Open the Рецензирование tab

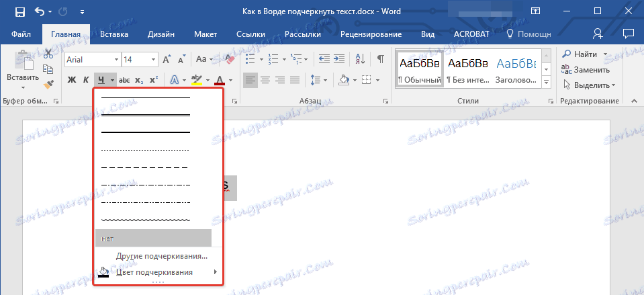coord(371,34)
